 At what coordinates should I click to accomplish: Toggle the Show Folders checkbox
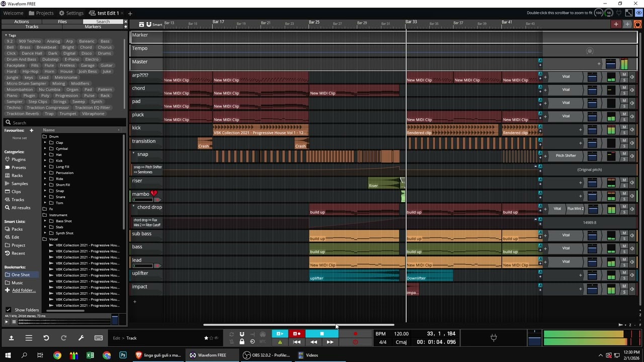(8, 310)
